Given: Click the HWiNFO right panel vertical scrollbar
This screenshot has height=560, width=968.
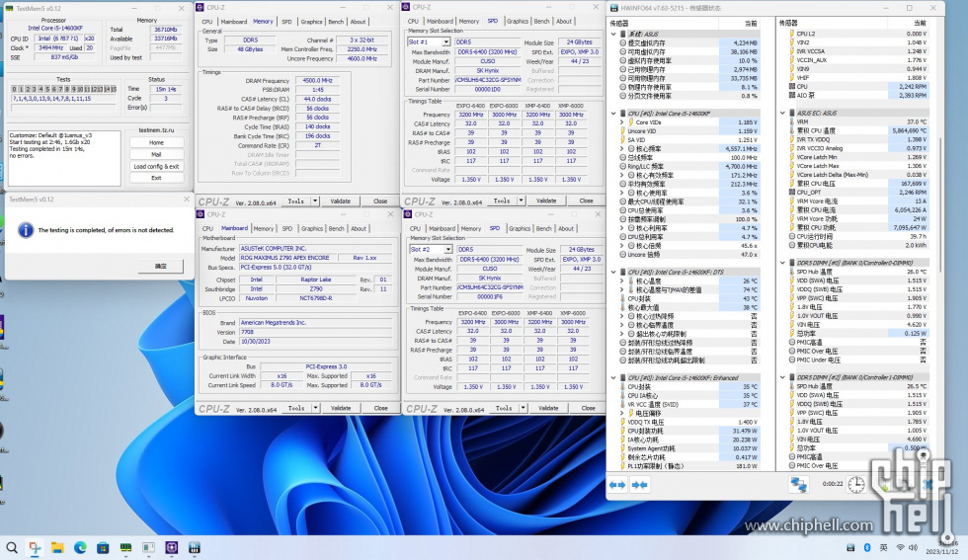Looking at the screenshot, I should point(940,203).
